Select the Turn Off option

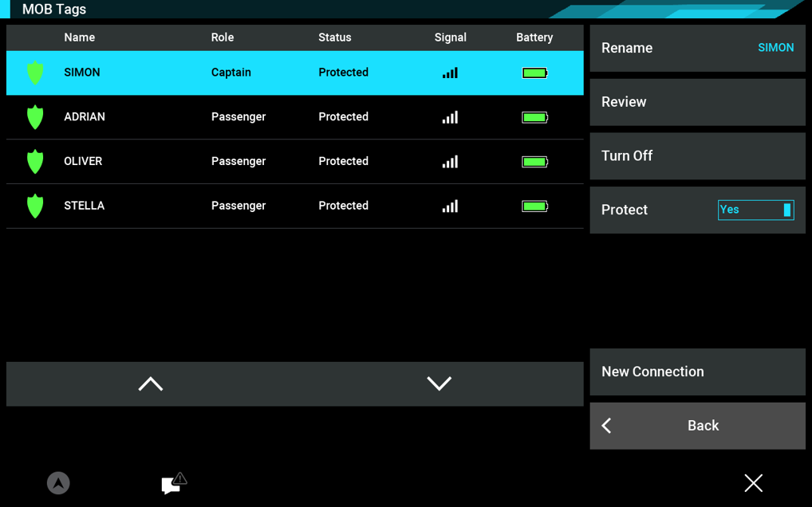click(x=697, y=155)
